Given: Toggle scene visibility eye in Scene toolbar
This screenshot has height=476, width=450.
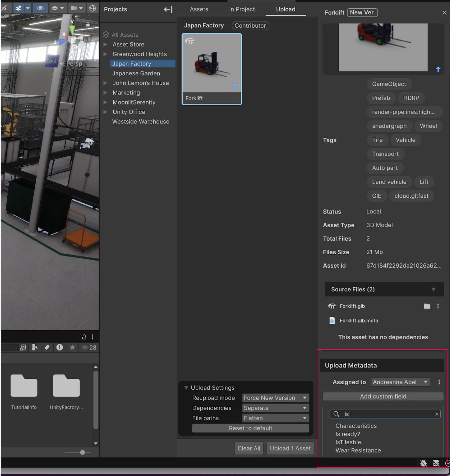Looking at the screenshot, I should coord(40,8).
